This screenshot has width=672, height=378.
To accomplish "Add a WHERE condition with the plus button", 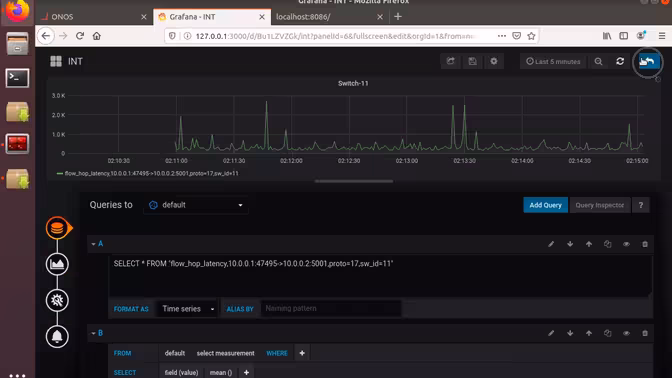I will 302,353.
